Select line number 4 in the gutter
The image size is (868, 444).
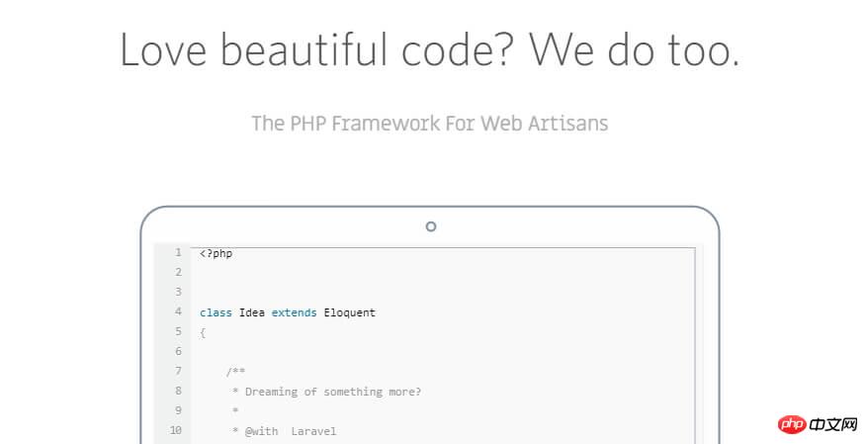(x=178, y=312)
